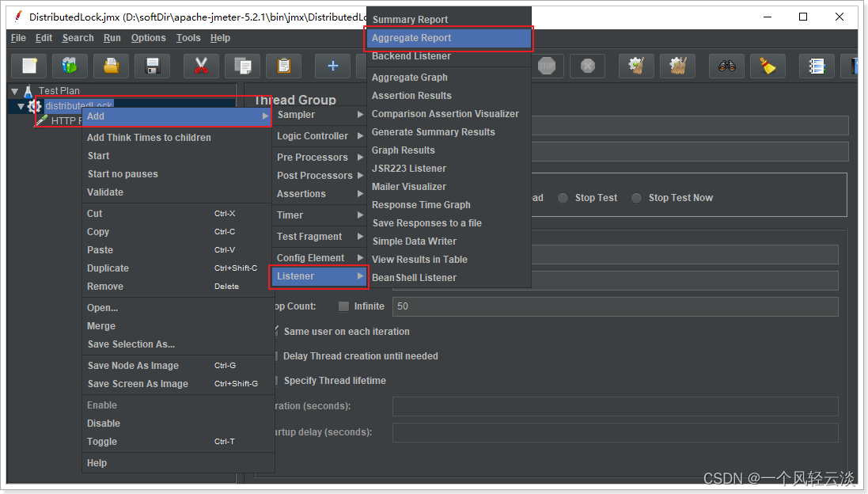The image size is (868, 494).
Task: Toggle the Infinite loop count checkbox
Action: point(343,306)
